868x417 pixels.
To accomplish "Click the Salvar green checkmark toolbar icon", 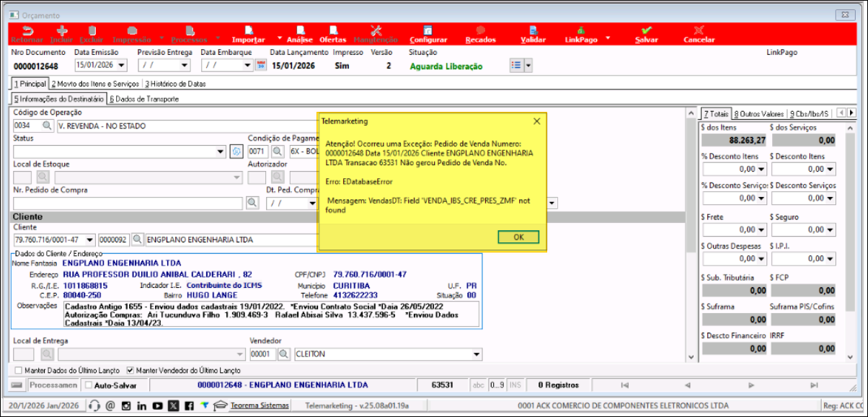I will [x=646, y=34].
